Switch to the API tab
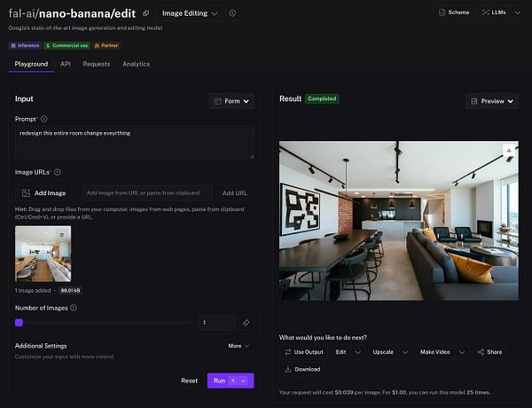The image size is (532, 408). coord(66,64)
